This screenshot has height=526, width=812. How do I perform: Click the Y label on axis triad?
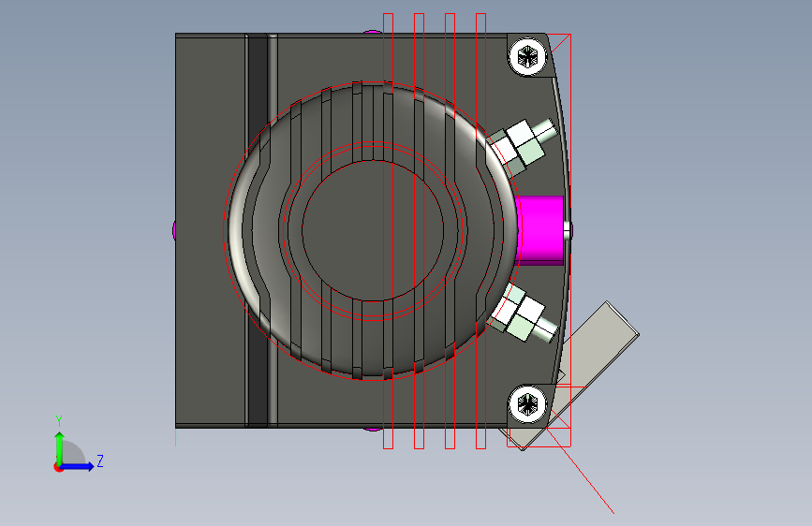[x=59, y=421]
